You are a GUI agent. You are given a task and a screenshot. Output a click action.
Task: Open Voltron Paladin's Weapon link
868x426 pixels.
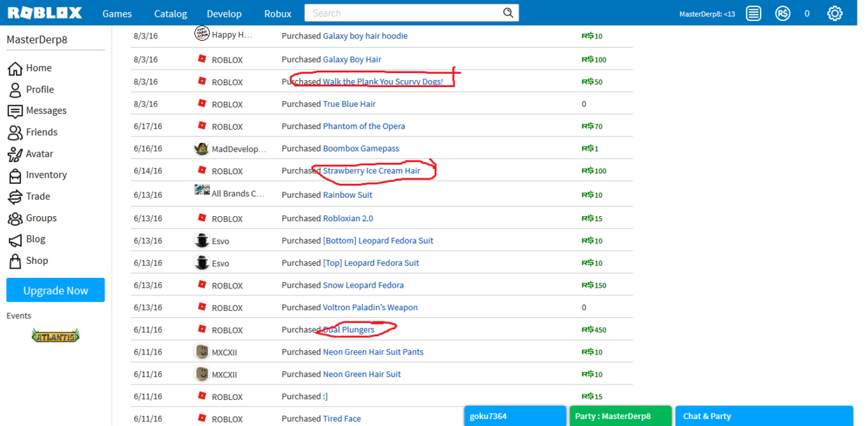pyautogui.click(x=370, y=307)
